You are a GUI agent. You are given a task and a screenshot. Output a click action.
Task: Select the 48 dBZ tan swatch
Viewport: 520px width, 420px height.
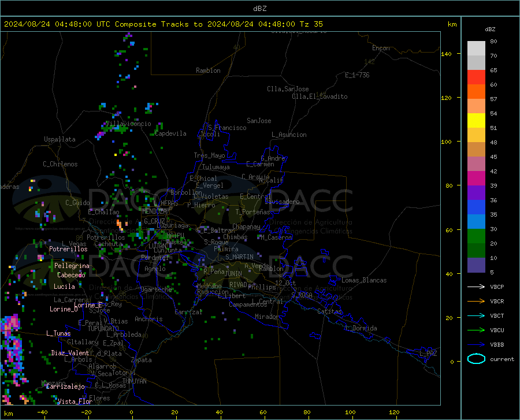coord(476,149)
